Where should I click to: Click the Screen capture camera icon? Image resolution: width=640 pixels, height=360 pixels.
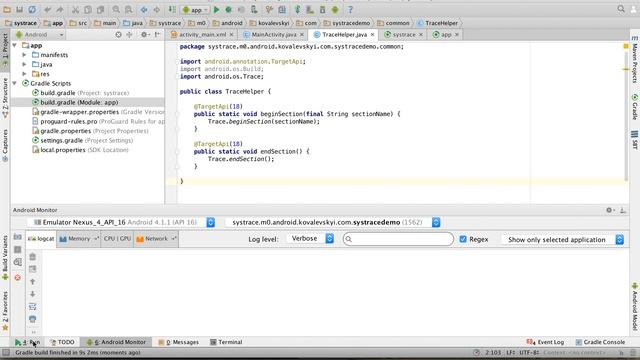[18, 237]
